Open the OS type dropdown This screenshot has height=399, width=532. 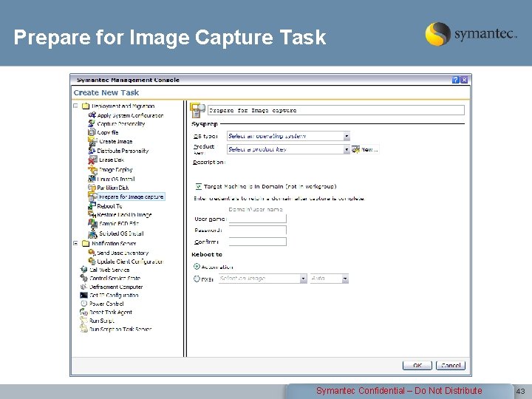[288, 136]
